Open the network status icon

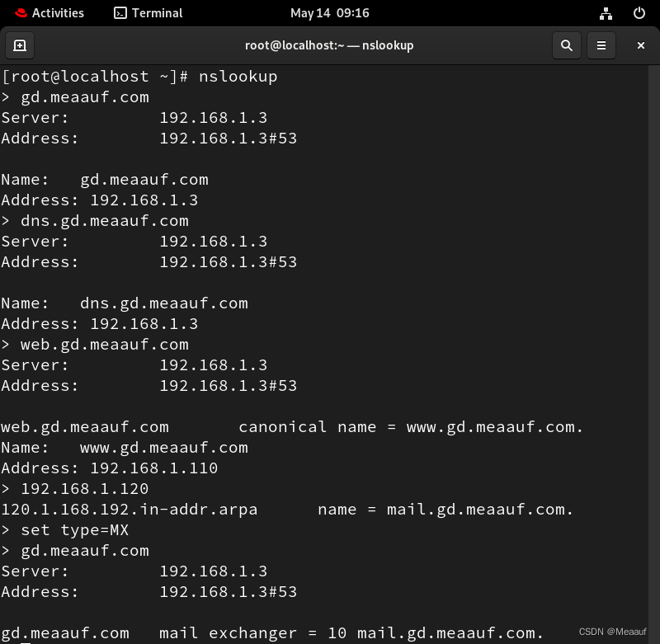[x=606, y=13]
